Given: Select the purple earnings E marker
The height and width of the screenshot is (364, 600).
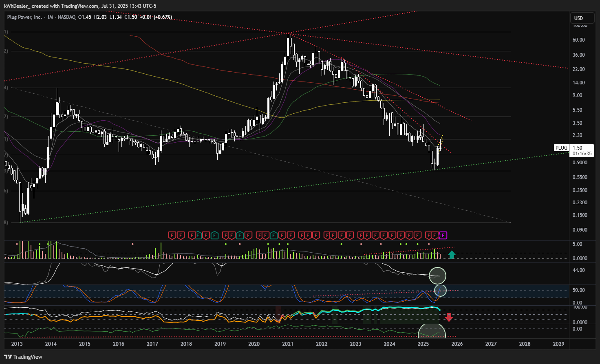Looking at the screenshot, I should 443,235.
